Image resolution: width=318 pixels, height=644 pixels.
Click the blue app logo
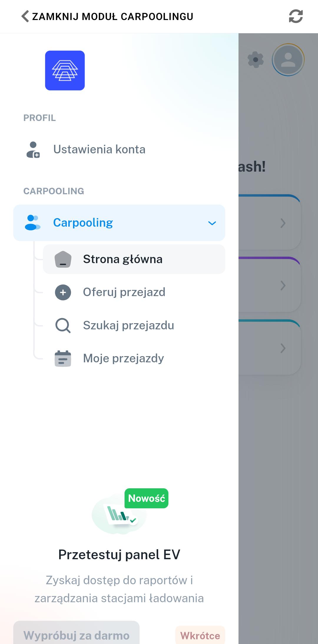coord(65,70)
